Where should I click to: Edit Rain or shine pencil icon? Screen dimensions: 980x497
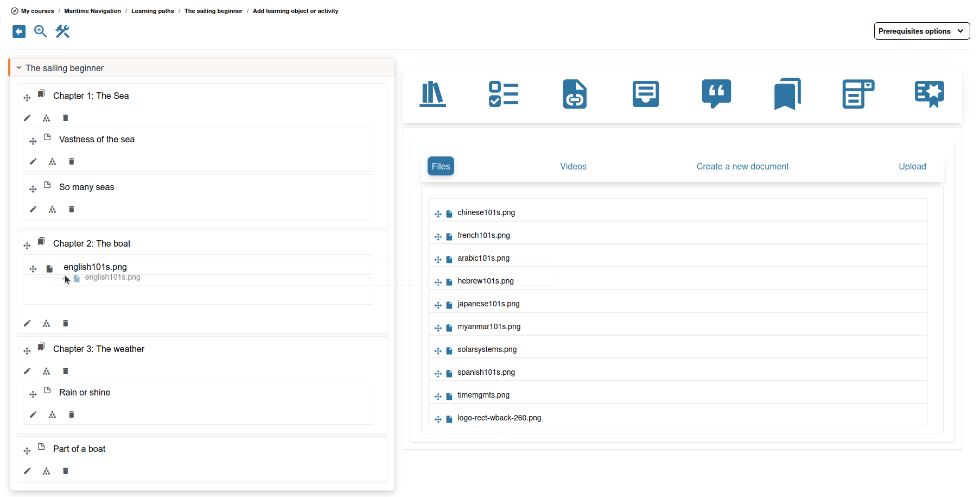pyautogui.click(x=33, y=414)
